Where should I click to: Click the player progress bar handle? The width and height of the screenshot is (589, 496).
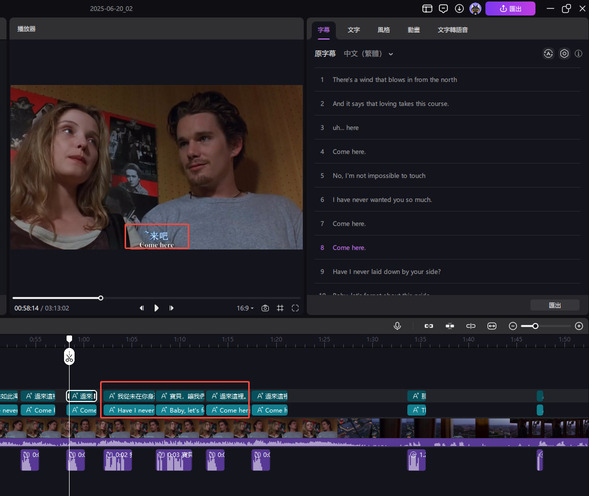101,298
